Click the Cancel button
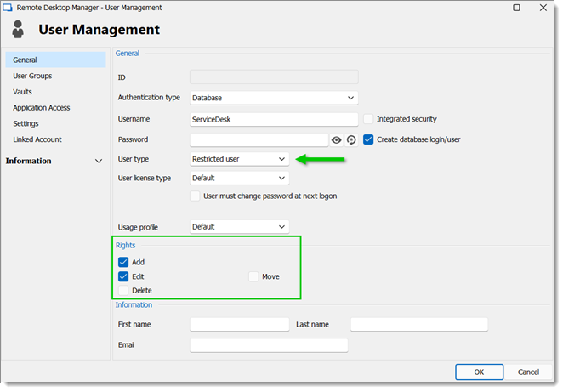Screen dimensions: 563x392 coord(528,372)
